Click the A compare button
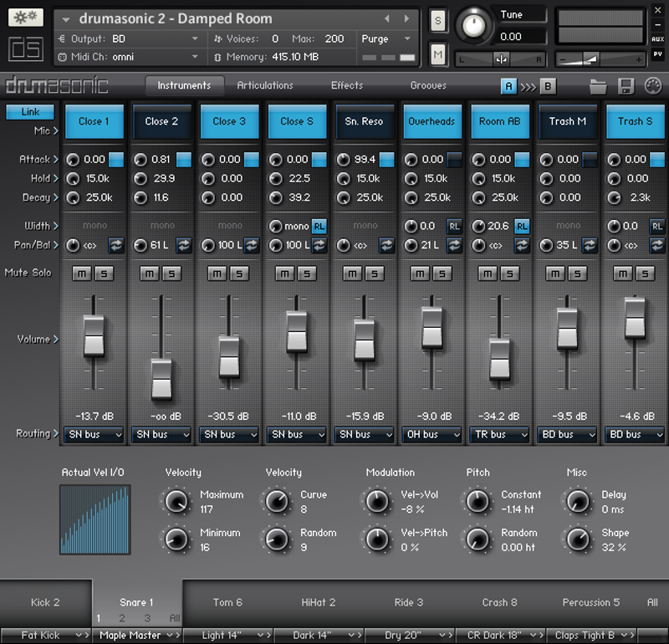The width and height of the screenshot is (669, 644). (508, 87)
